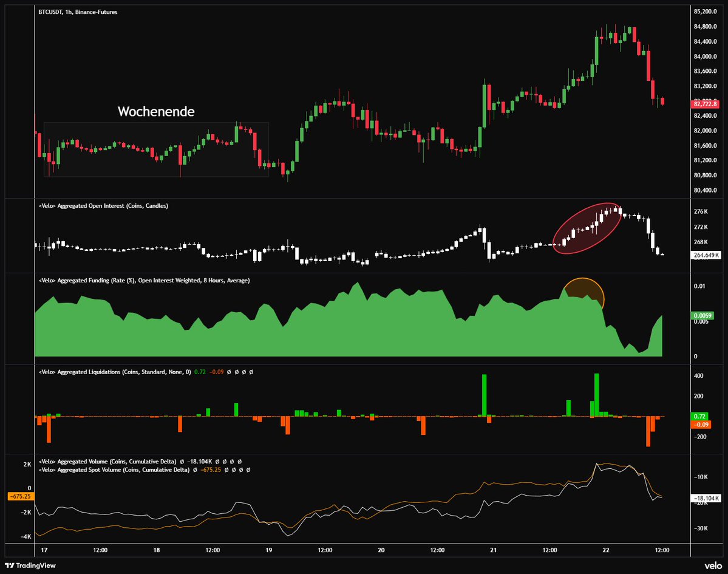The image size is (728, 574).
Task: Select the Aggregated Volume Cumulative Delta title
Action: pyautogui.click(x=107, y=462)
